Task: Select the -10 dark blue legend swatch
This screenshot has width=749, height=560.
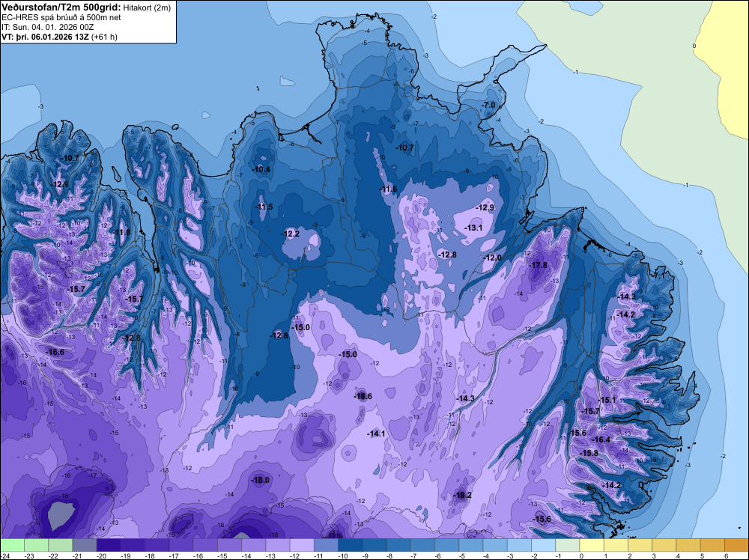Action: [350, 545]
